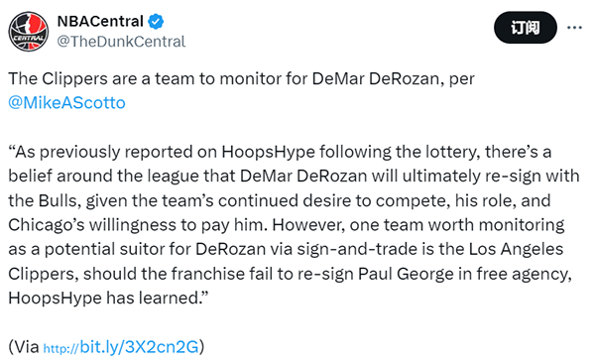
Task: Click "HoopsHype has learned." closing line
Action: (x=108, y=298)
